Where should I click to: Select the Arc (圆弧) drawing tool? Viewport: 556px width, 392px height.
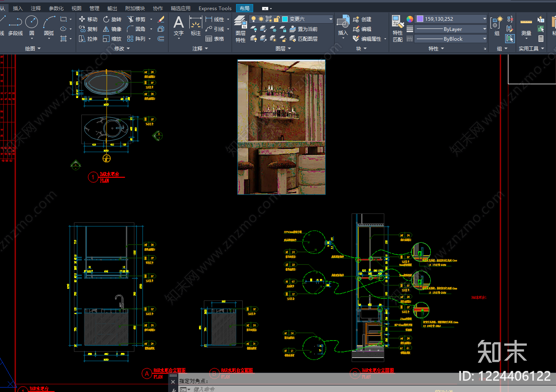click(x=49, y=26)
